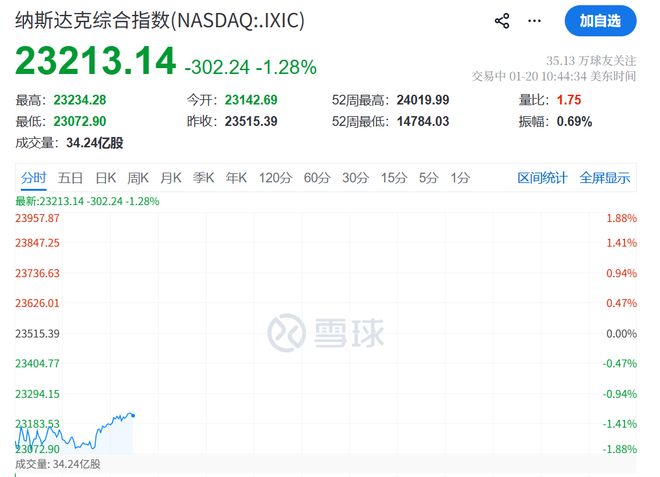Show the 月K chart
Viewport: 660px width, 477px height.
(171, 178)
